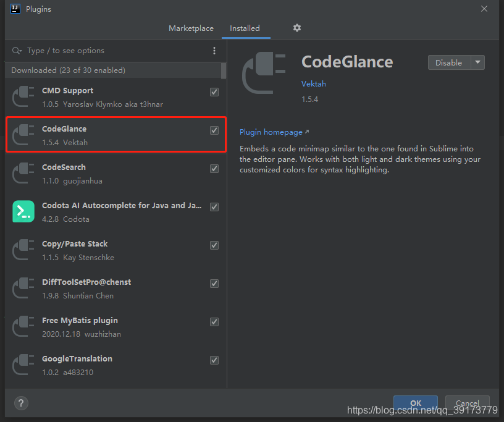
Task: Click '1.1.0 guojianhua' version text
Action: (x=72, y=181)
